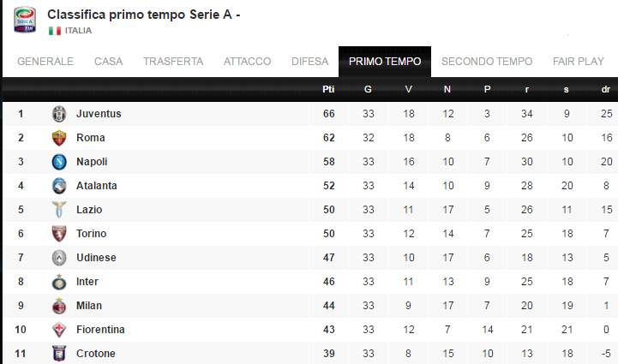Image resolution: width=618 pixels, height=364 pixels.
Task: Open the Fiorentina team link
Action: [x=100, y=330]
